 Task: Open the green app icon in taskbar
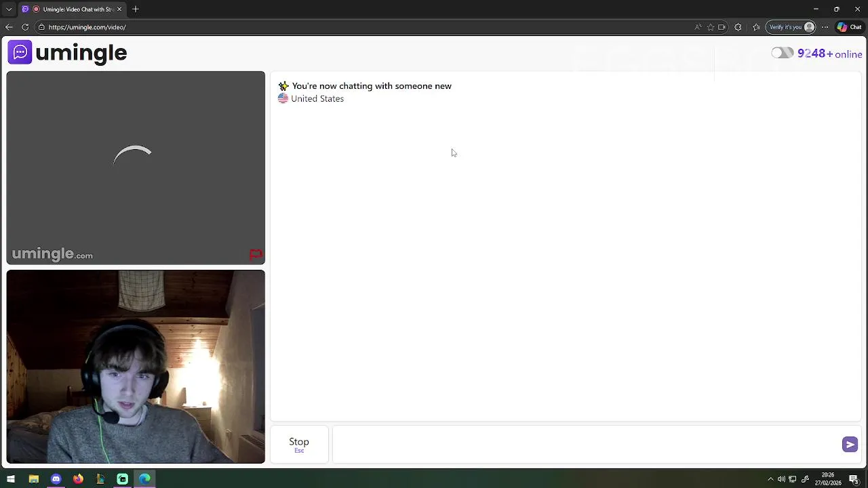pyautogui.click(x=123, y=479)
